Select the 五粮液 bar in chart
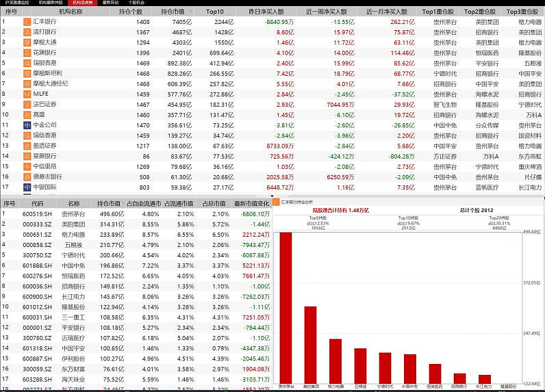545x392 pixels. [360, 366]
